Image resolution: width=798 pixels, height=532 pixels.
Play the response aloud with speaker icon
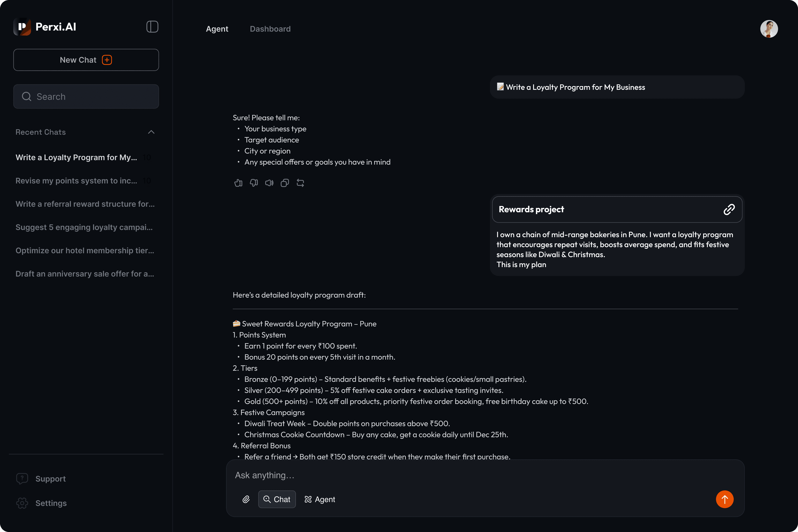269,183
